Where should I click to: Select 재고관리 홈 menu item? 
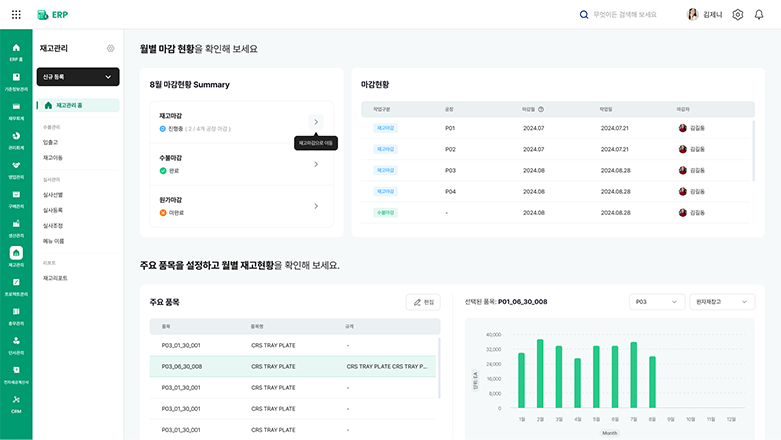tap(78, 105)
